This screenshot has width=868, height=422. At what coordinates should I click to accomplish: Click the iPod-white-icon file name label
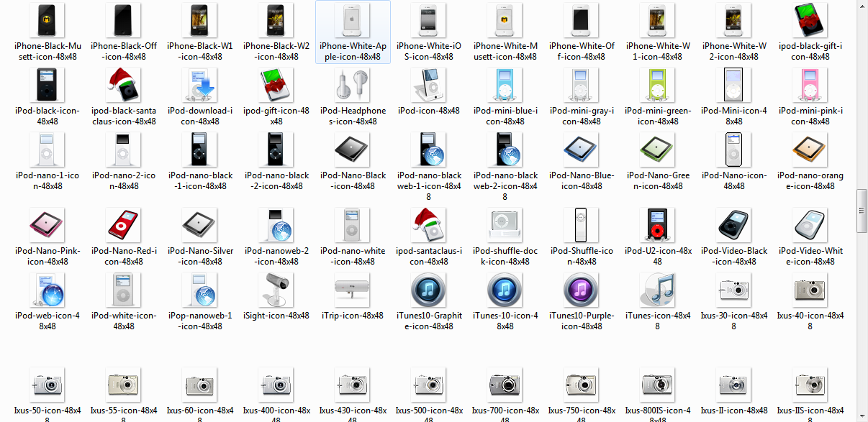point(124,321)
